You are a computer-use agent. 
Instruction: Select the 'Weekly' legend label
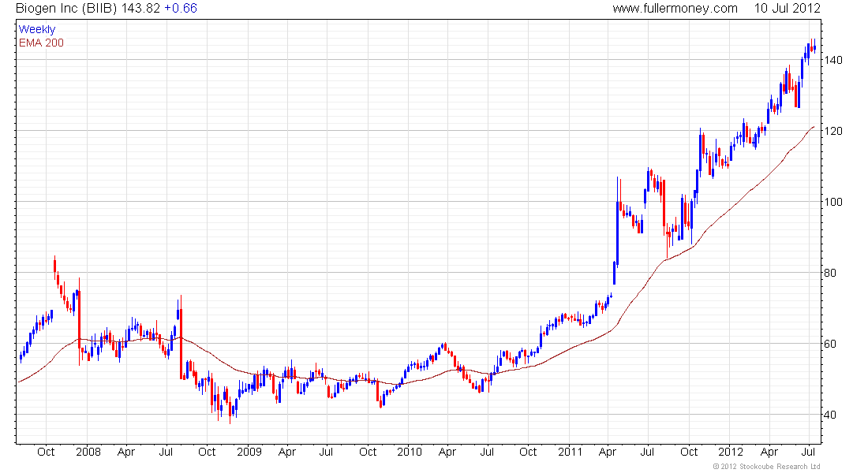(x=37, y=29)
